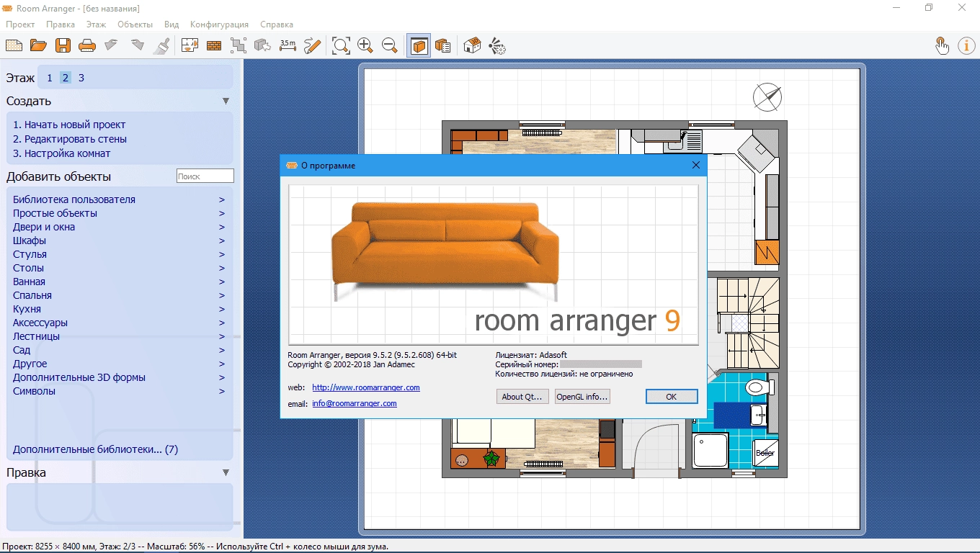Image resolution: width=980 pixels, height=553 pixels.
Task: Click the About Qt... button
Action: (x=523, y=397)
